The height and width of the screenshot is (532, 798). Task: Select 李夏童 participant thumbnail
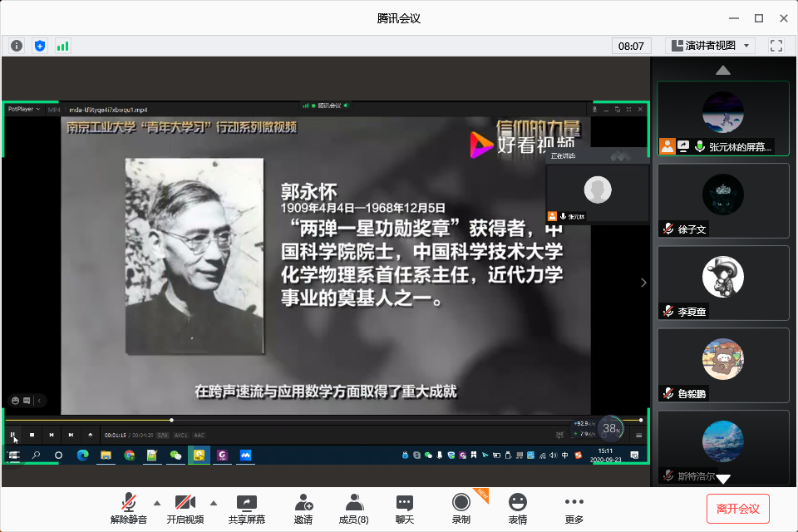coord(723,283)
